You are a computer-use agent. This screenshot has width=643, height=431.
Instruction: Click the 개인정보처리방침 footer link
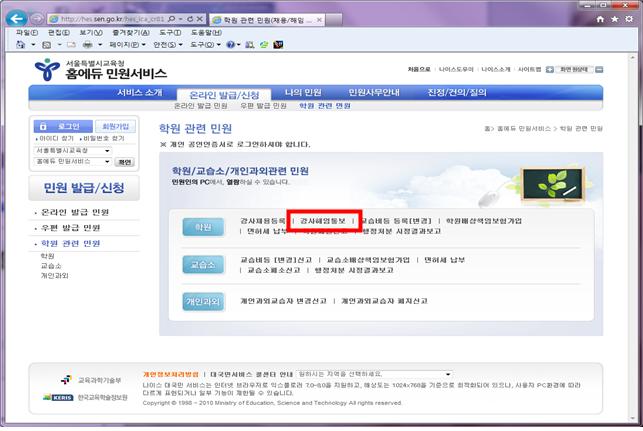point(171,374)
